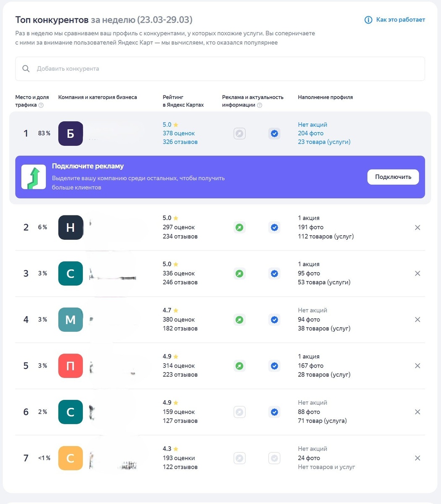Image resolution: width=441 pixels, height=504 pixels.
Task: Select the 'Нет товаров и услуг' text
Action: (x=327, y=467)
